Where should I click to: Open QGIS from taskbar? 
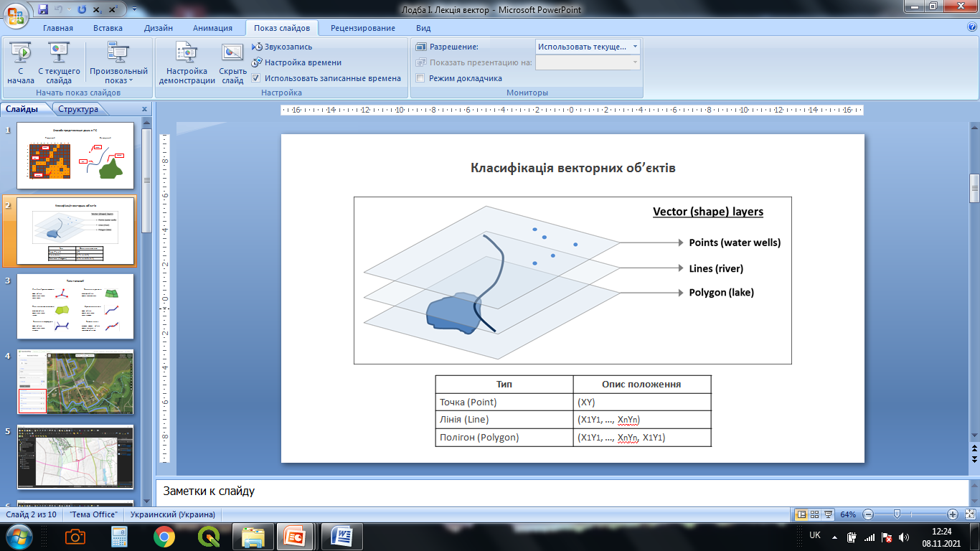click(x=209, y=537)
